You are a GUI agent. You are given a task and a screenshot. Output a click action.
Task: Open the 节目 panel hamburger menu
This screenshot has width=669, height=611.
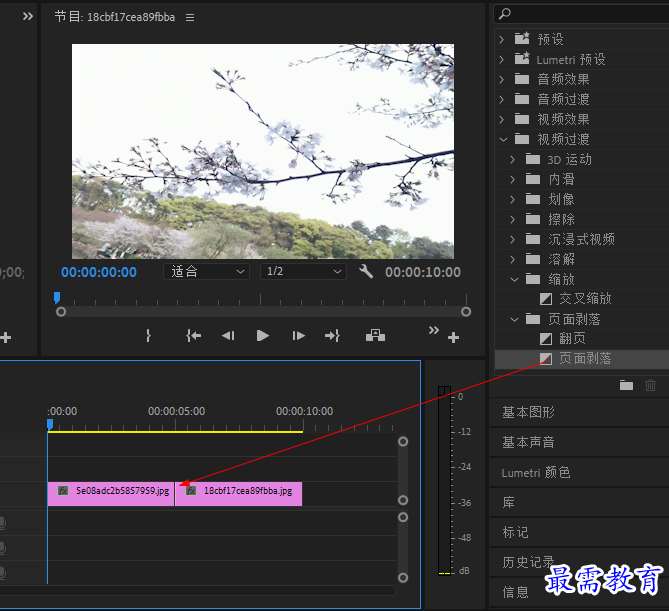tap(190, 17)
